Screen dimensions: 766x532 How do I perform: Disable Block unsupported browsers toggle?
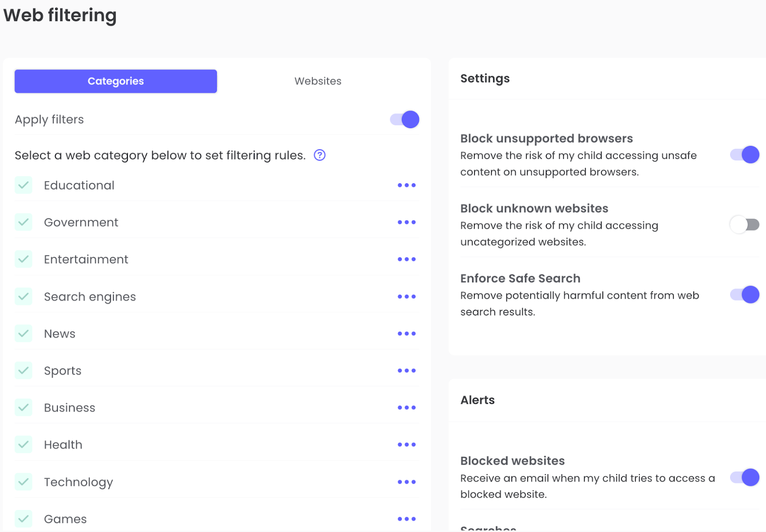pos(744,155)
